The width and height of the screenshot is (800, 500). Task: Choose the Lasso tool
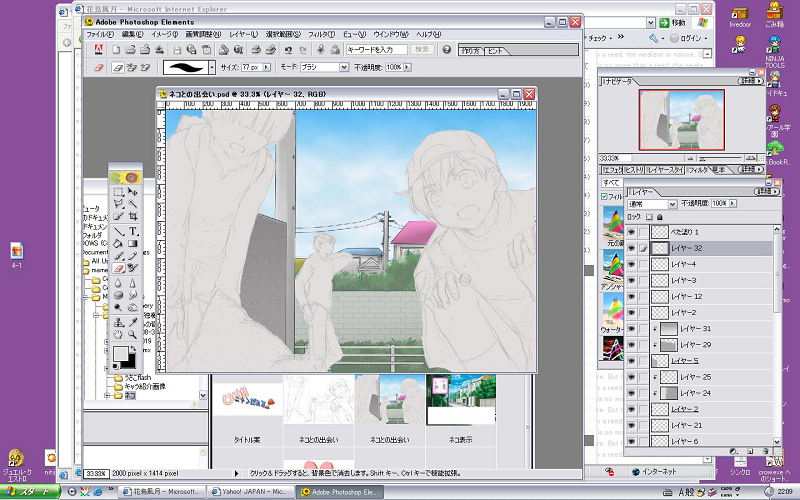(118, 204)
